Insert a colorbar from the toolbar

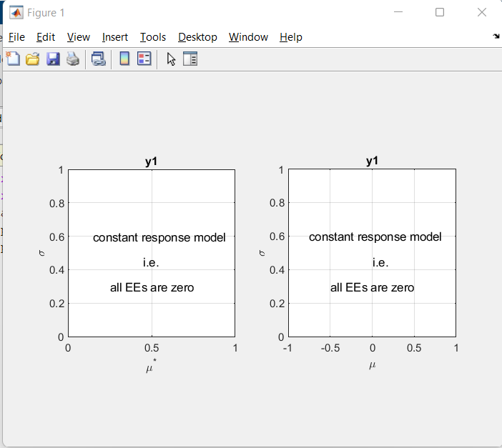124,59
